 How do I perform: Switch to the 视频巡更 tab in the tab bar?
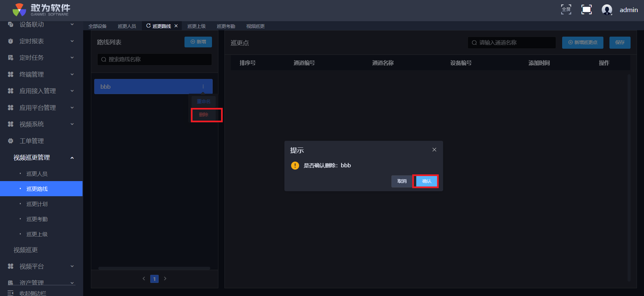(x=256, y=26)
